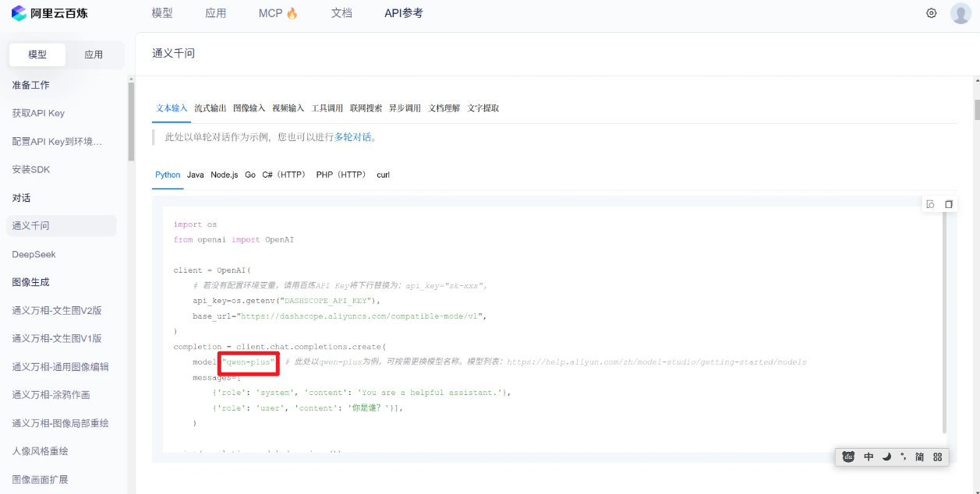Viewport: 980px width, 494px height.
Task: Toggle IME Chinese/English mode button
Action: pyautogui.click(x=869, y=457)
